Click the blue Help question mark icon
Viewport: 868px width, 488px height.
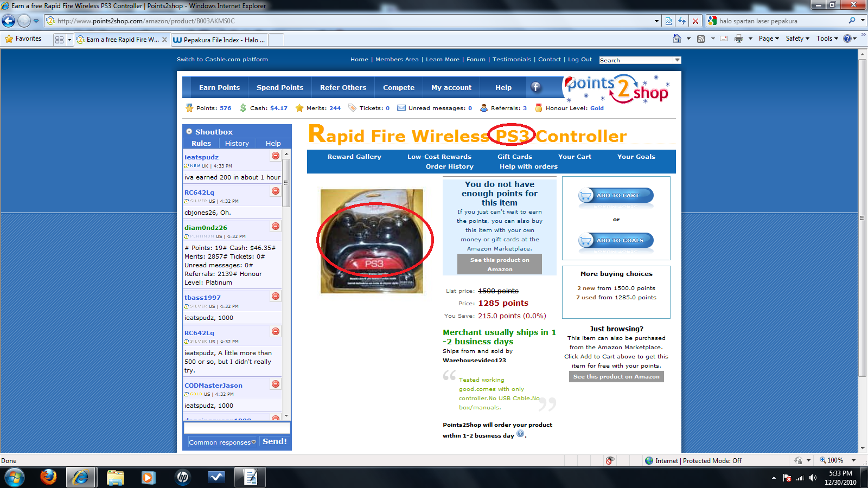[x=847, y=38]
